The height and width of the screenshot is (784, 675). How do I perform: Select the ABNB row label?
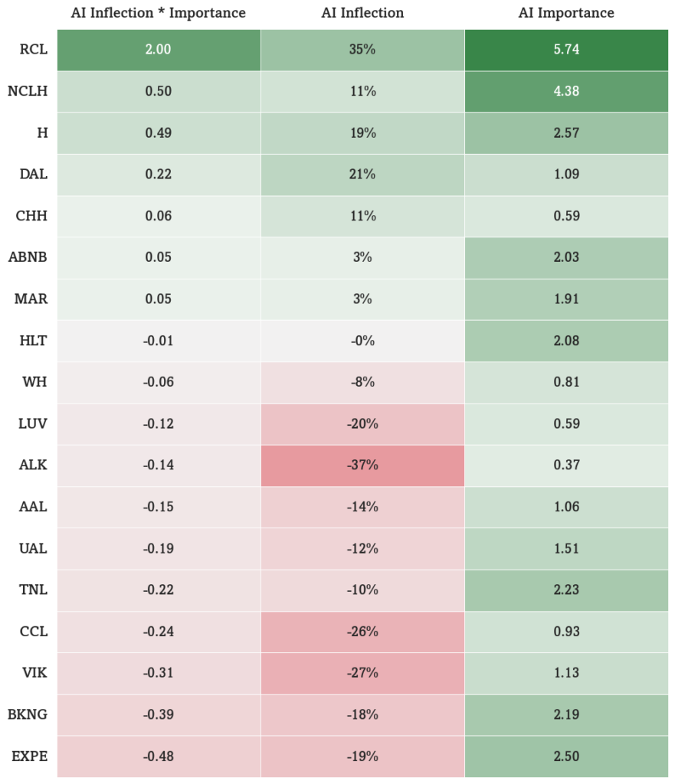coord(28,257)
